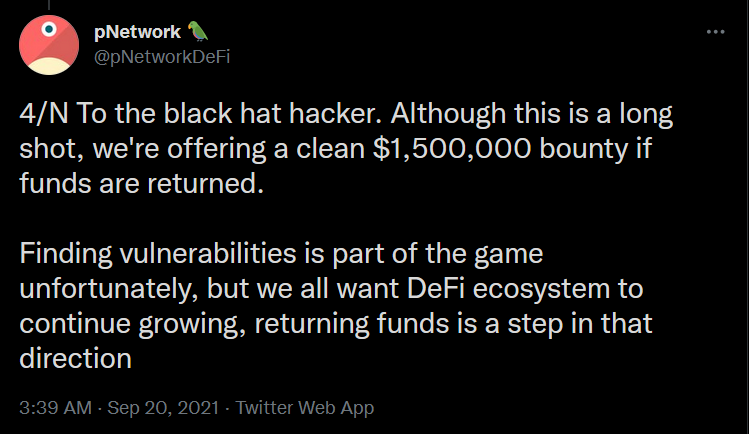Click the last word "direction" of the tweet
The width and height of the screenshot is (749, 434).
pyautogui.click(x=75, y=358)
